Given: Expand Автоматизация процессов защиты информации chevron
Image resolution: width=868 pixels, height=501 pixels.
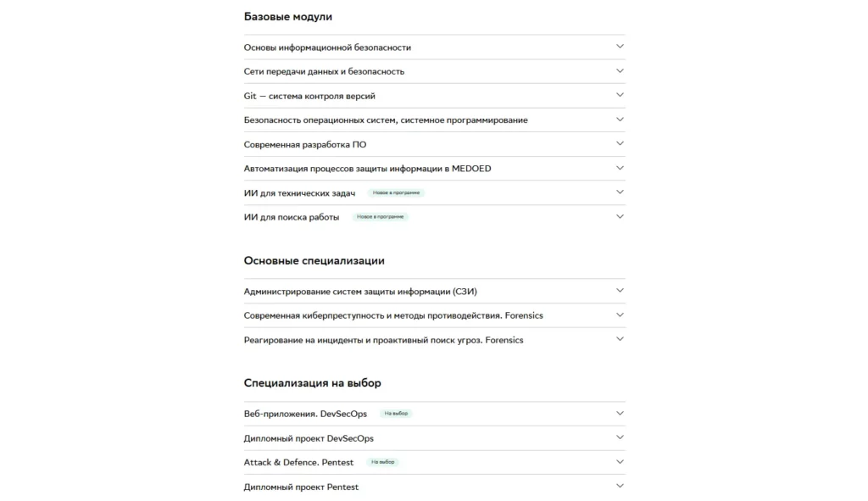Looking at the screenshot, I should [x=620, y=168].
